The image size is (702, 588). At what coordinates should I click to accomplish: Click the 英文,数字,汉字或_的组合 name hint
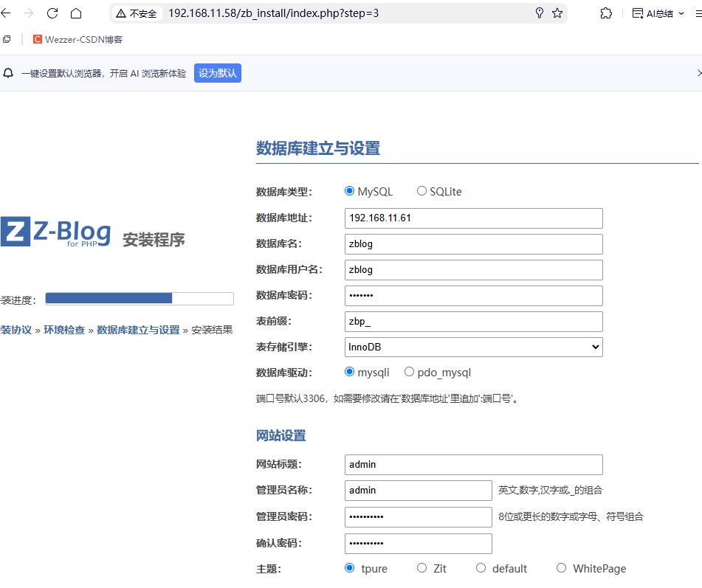click(550, 491)
